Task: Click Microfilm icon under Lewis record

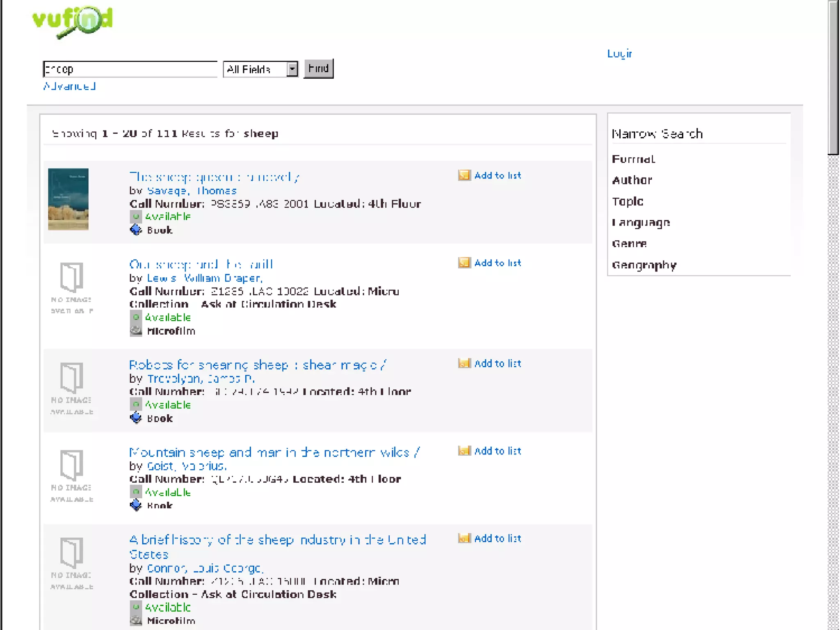Action: coord(136,331)
